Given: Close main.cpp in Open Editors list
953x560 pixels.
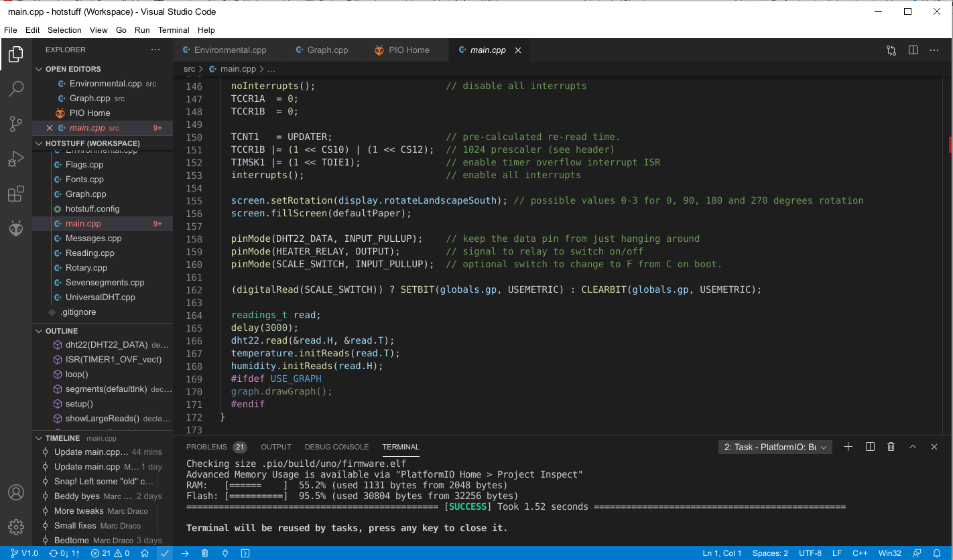Looking at the screenshot, I should pos(50,128).
